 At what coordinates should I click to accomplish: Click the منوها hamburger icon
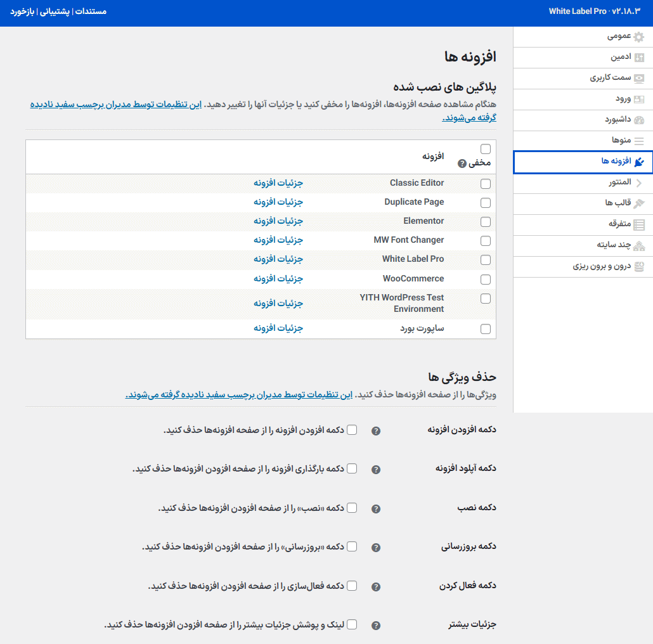tap(639, 141)
